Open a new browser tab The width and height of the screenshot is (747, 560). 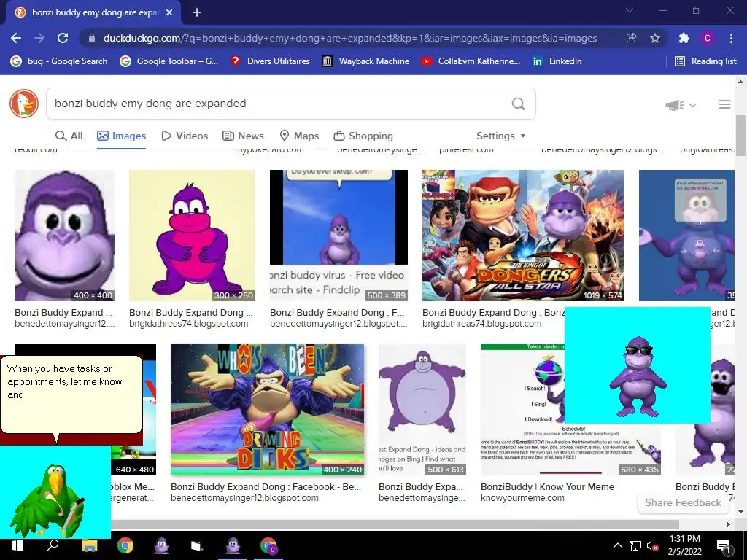point(197,12)
